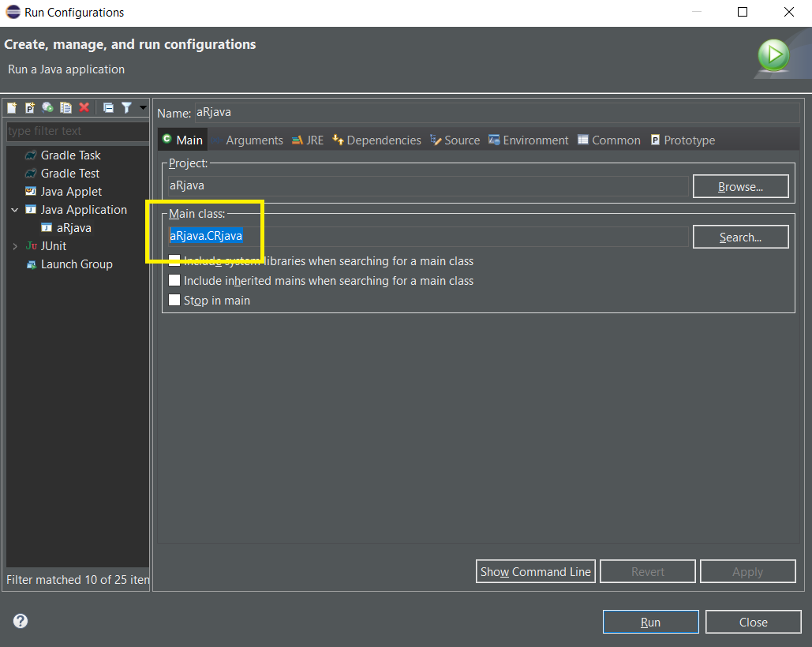Click Browse to choose project
Image resolution: width=812 pixels, height=647 pixels.
(740, 186)
